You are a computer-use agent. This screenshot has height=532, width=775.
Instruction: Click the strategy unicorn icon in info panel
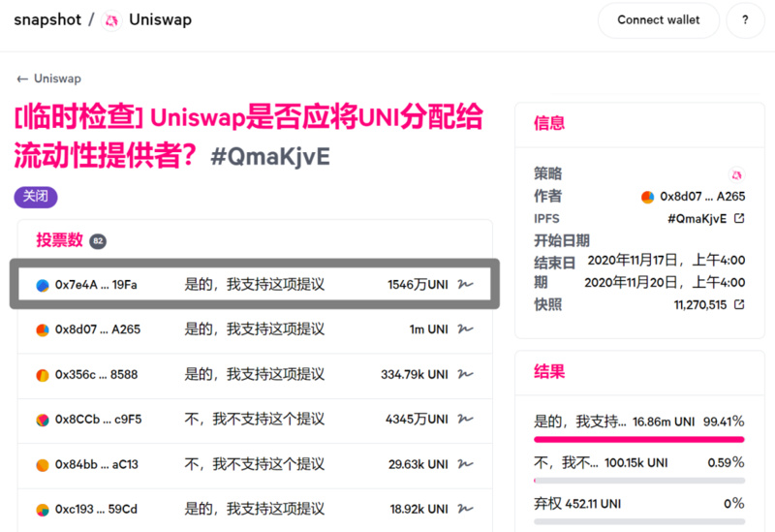(x=736, y=174)
